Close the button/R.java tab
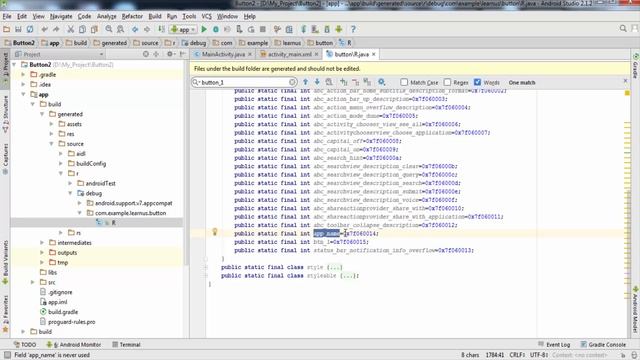Screen dimensions: 640x360 (373, 54)
